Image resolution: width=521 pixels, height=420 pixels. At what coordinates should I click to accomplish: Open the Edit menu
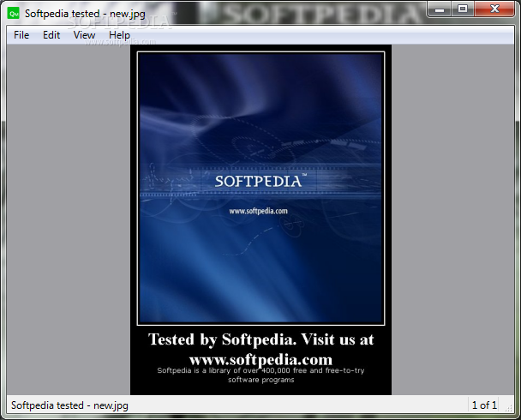pyautogui.click(x=51, y=35)
